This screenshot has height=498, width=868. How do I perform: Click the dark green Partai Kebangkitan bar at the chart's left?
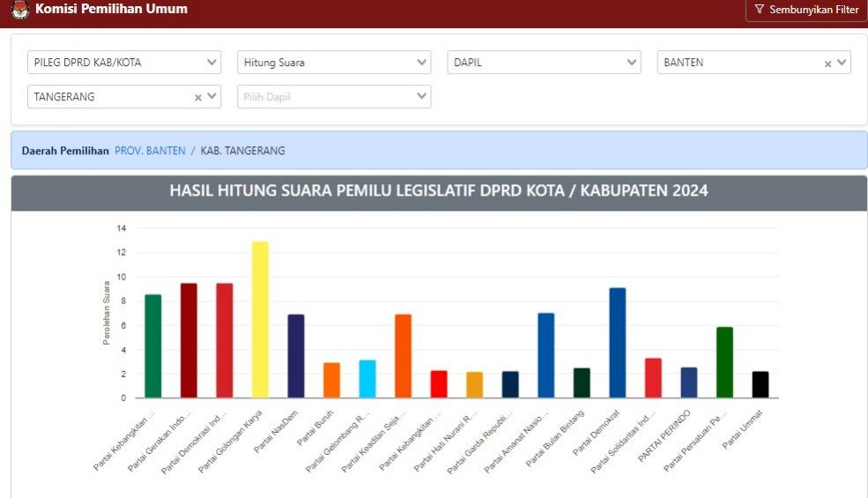tap(152, 346)
